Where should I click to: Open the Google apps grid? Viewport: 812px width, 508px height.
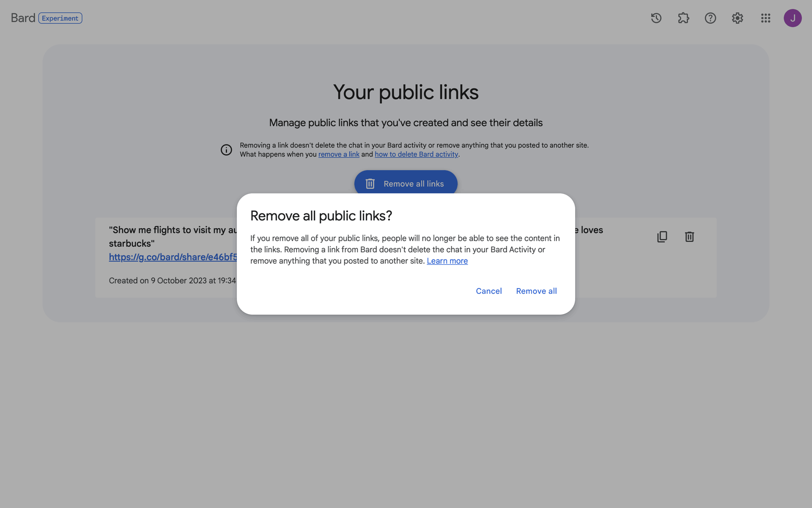[x=765, y=18]
